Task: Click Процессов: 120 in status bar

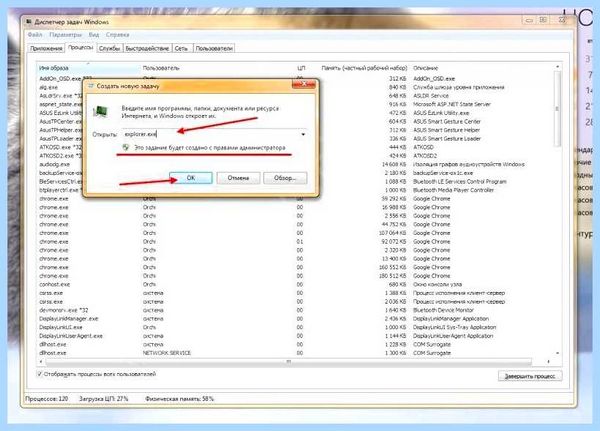Action: (x=47, y=399)
